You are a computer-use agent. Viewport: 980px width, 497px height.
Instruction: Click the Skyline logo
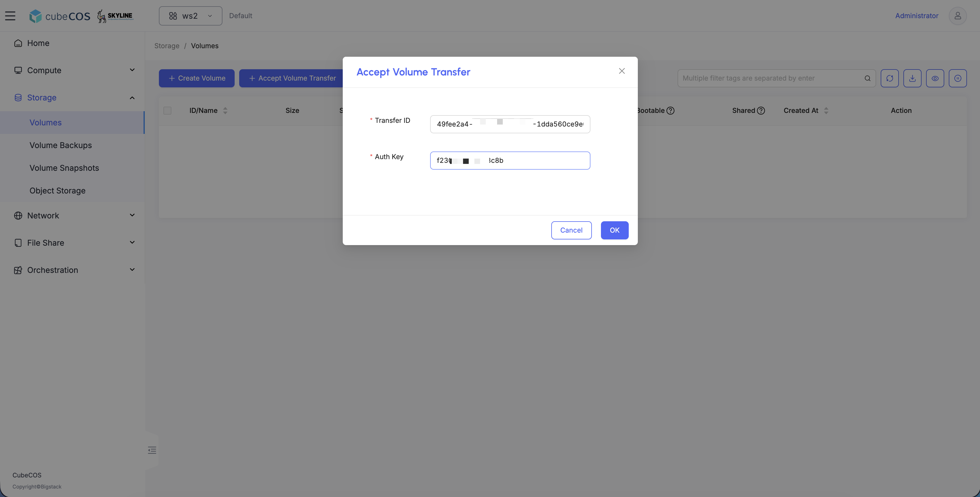115,16
